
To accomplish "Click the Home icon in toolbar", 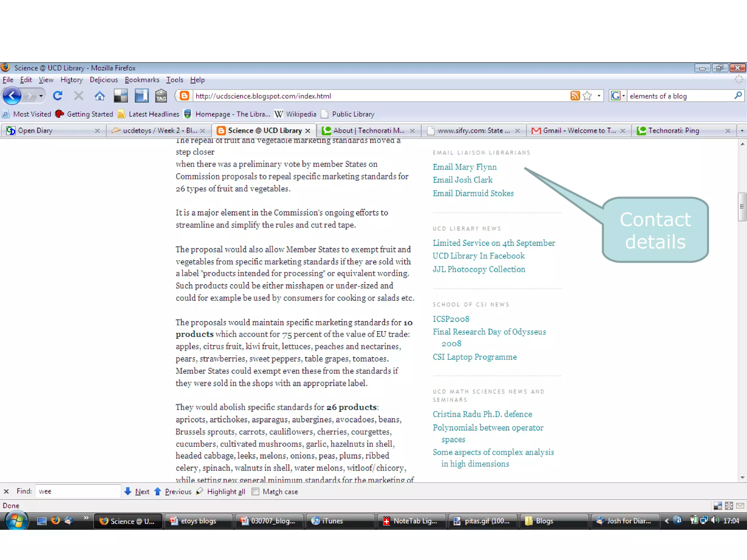I will click(x=100, y=96).
